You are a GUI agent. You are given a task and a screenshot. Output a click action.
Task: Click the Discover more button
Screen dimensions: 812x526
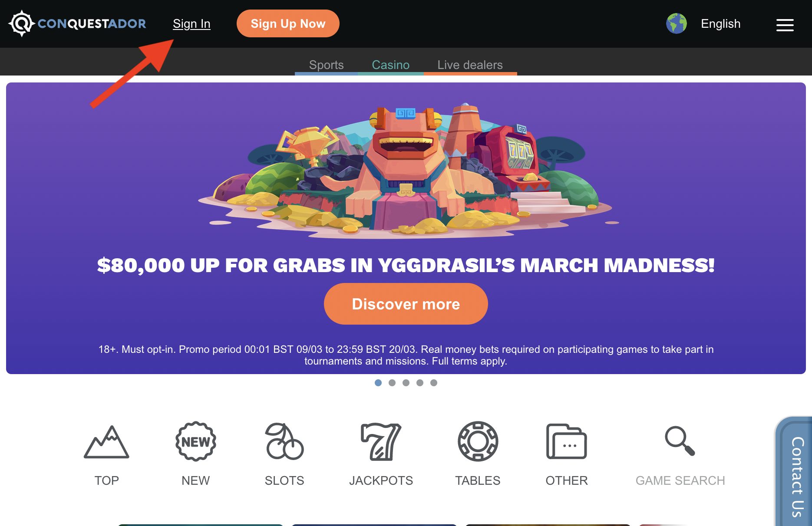click(406, 304)
